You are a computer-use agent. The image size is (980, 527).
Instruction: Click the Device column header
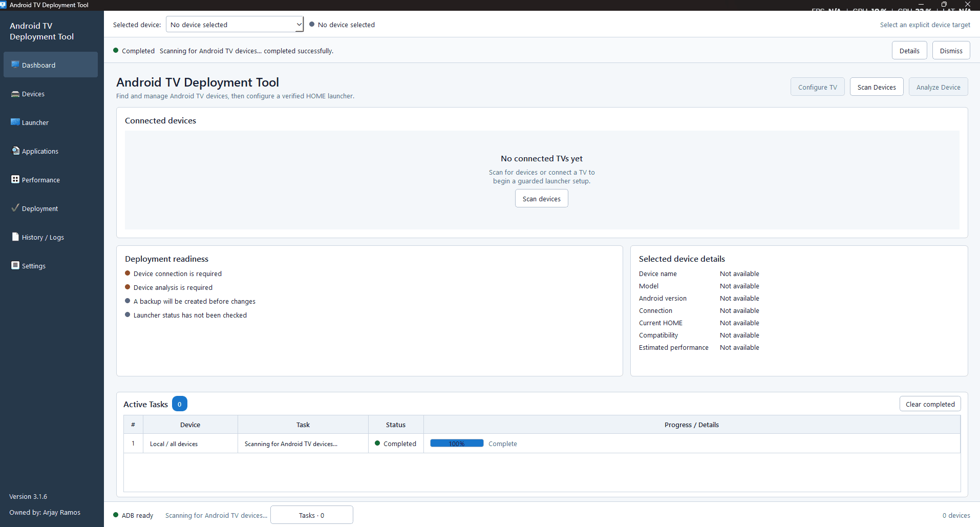(190, 425)
